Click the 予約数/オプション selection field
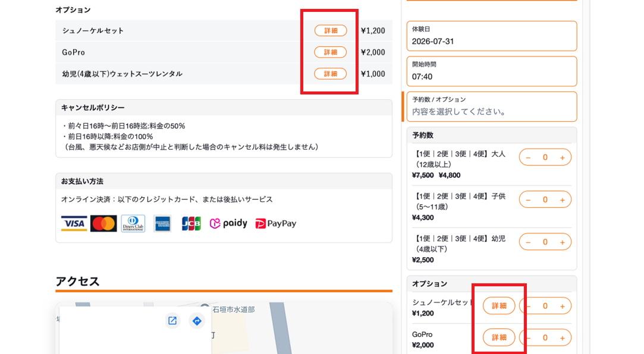This screenshot has width=644, height=354. point(492,107)
